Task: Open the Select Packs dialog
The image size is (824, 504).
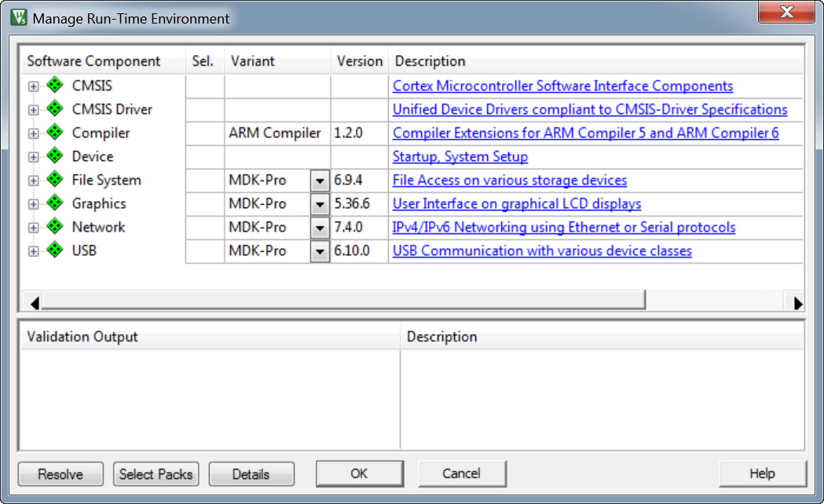Action: (x=156, y=474)
